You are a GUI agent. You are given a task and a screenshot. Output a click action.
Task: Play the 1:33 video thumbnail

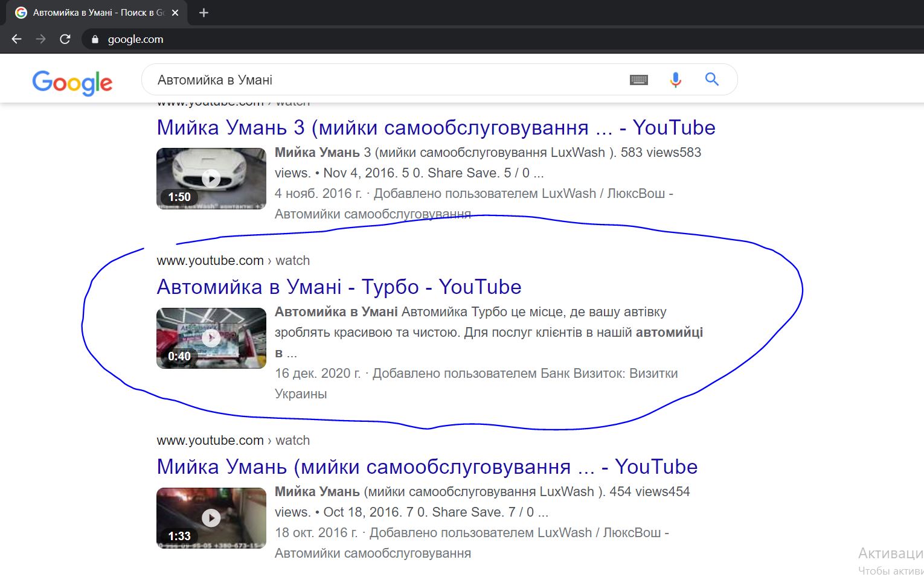click(x=211, y=518)
